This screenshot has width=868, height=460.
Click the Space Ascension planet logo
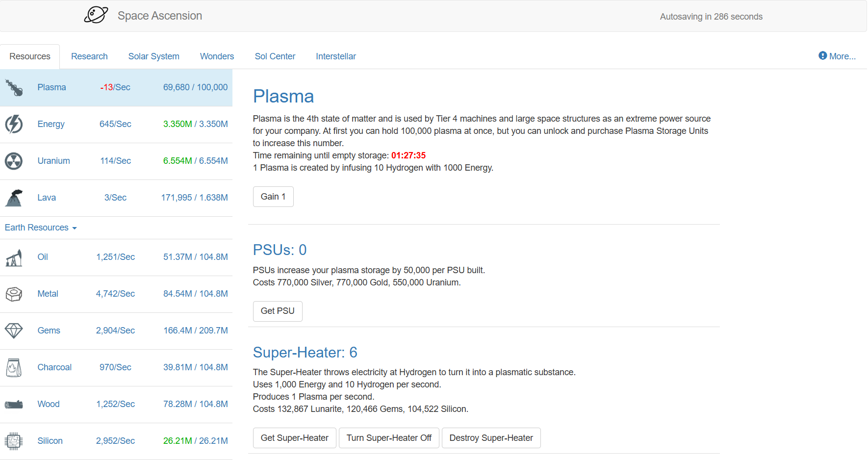click(x=96, y=15)
